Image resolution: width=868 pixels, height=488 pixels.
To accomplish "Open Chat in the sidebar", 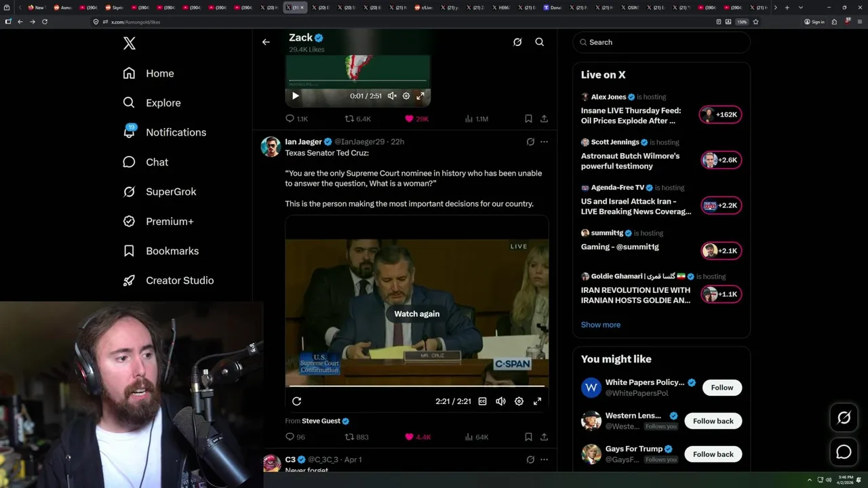I will tap(146, 162).
